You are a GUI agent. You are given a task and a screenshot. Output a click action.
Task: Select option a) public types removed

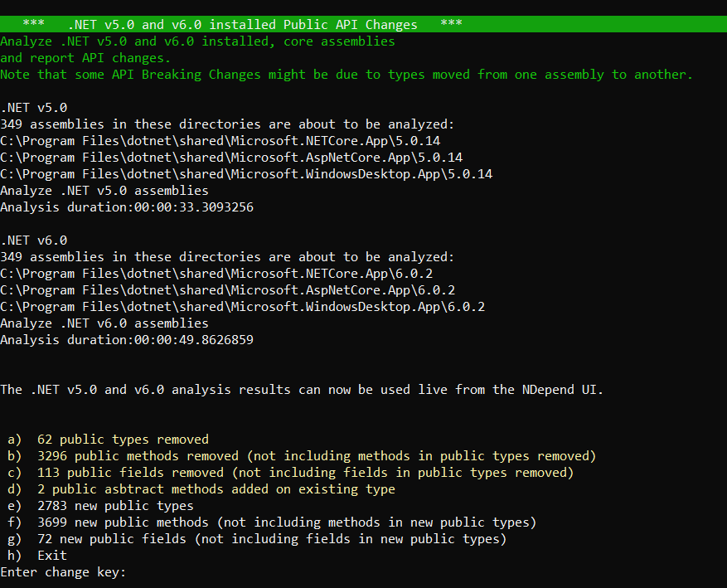123,440
